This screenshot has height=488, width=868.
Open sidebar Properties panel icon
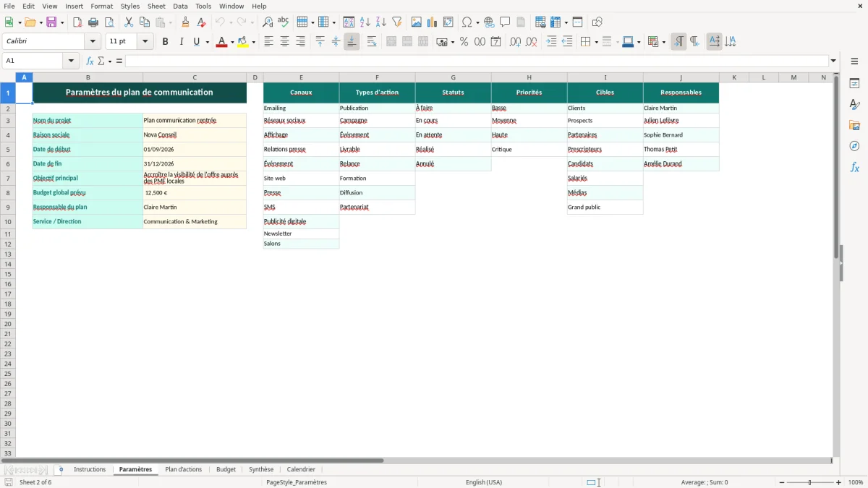854,83
